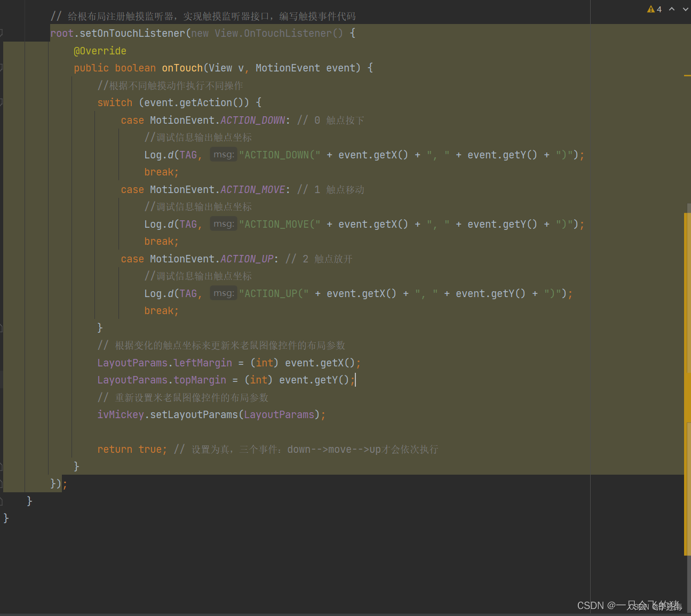Viewport: 691px width, 616px height.
Task: Click the yellow warning stripe marker
Action: click(x=687, y=76)
